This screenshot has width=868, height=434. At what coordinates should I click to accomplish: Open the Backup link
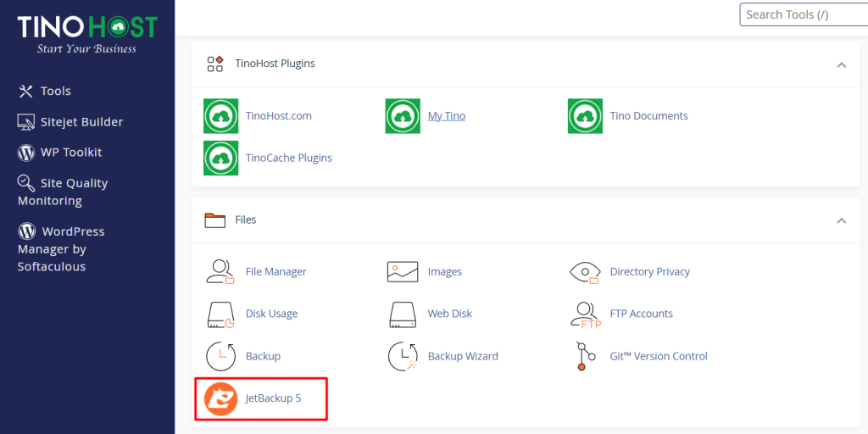click(263, 357)
